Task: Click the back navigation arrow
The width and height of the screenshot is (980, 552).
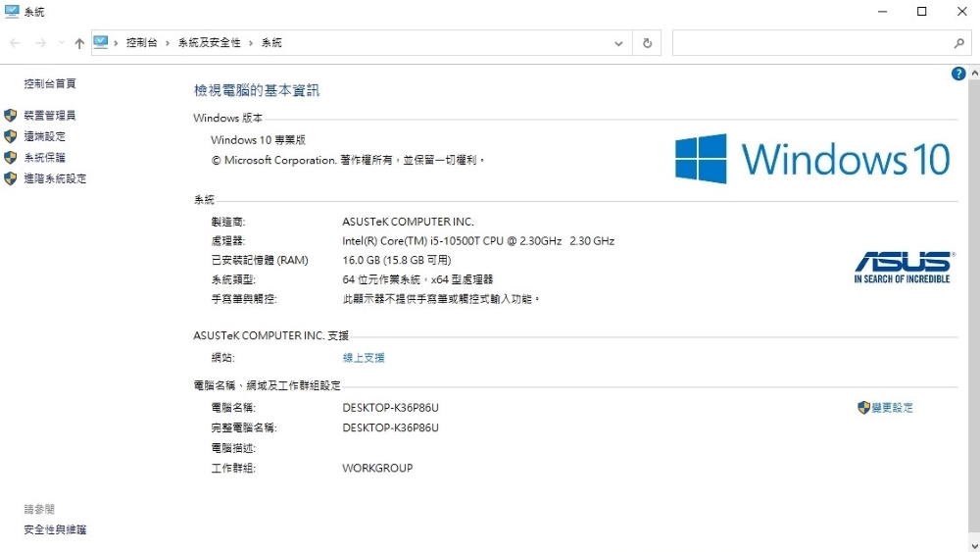Action: [15, 43]
